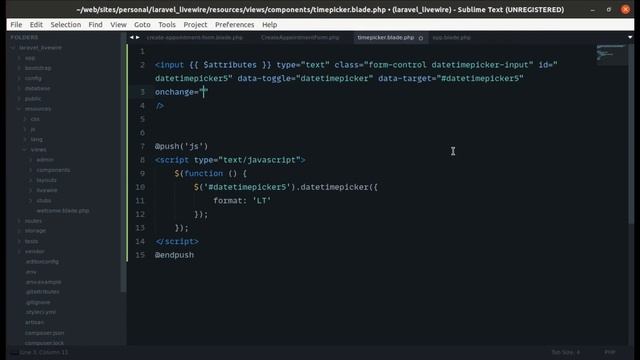
Task: Expand the public folder
Action: click(x=19, y=99)
